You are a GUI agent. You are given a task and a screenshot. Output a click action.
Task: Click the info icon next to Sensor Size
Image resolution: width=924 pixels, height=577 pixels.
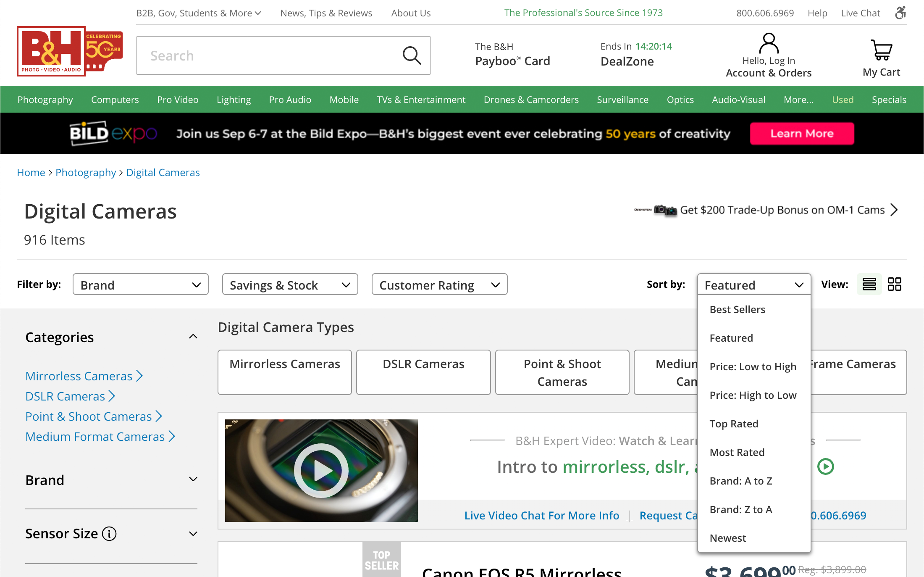pyautogui.click(x=109, y=534)
